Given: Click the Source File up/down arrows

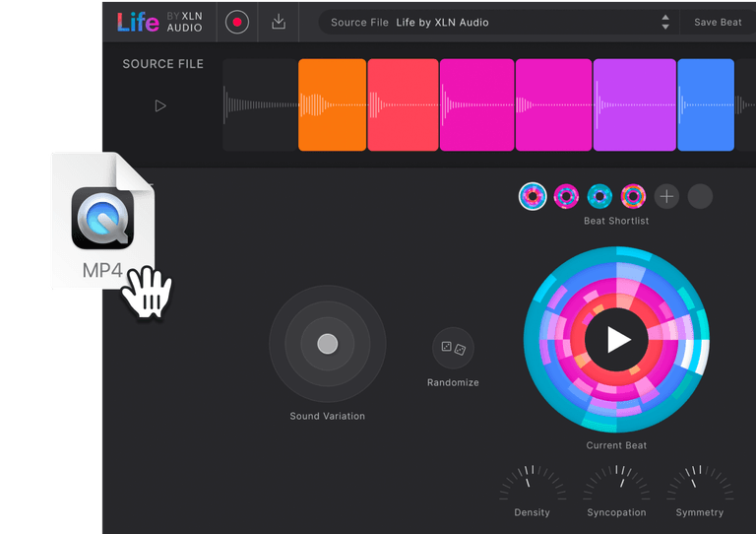Looking at the screenshot, I should tap(665, 23).
